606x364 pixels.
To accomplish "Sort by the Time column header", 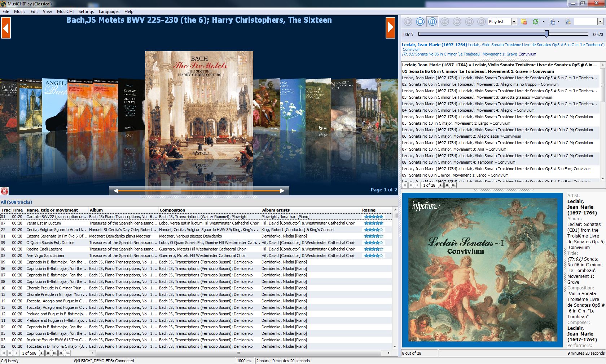I will click(x=18, y=210).
